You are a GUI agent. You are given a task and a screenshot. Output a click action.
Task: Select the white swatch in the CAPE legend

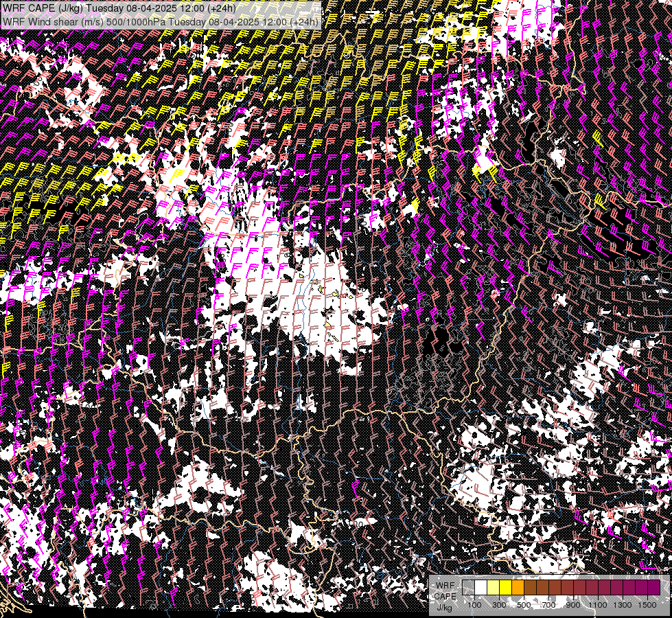point(481,588)
